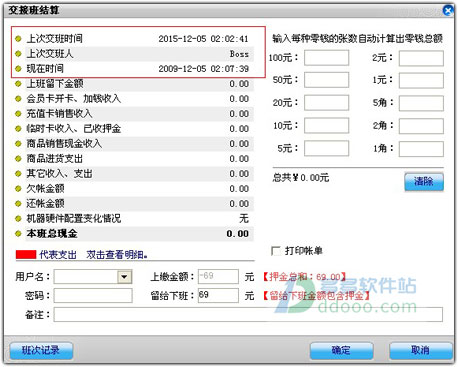This screenshot has height=367, width=458.
Task: Click the yellow bullet beside 会员卡开卡、加钱收入
Action: [18, 99]
